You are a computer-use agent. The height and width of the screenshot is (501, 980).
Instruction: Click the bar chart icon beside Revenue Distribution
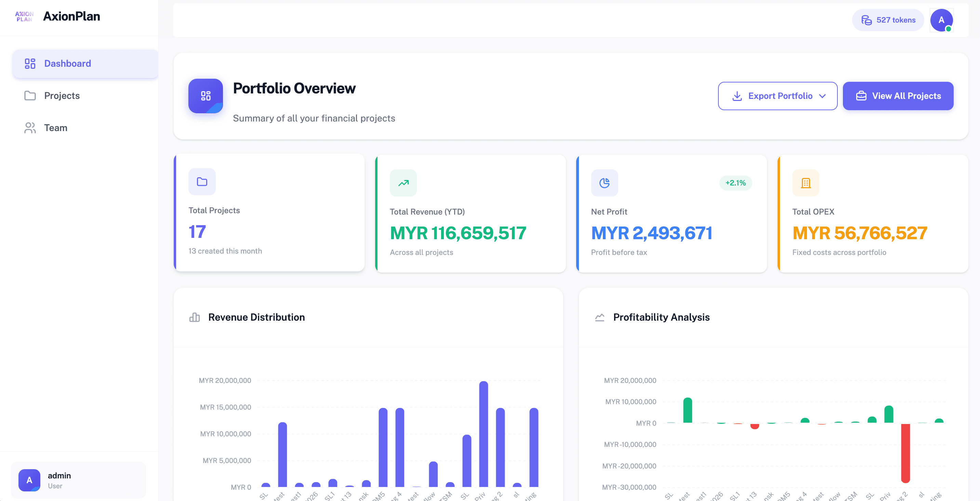195,317
